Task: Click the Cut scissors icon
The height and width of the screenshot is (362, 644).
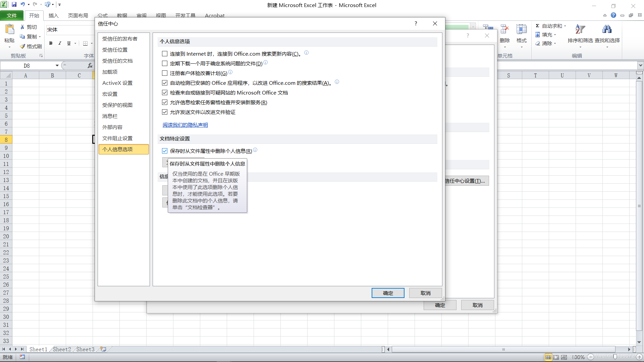Action: (x=22, y=27)
